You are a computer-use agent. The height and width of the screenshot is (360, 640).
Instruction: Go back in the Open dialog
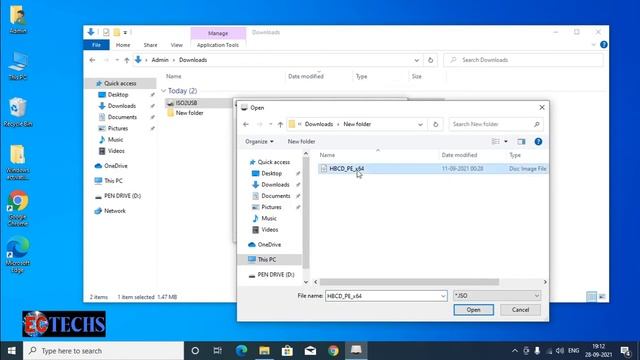tap(246, 124)
